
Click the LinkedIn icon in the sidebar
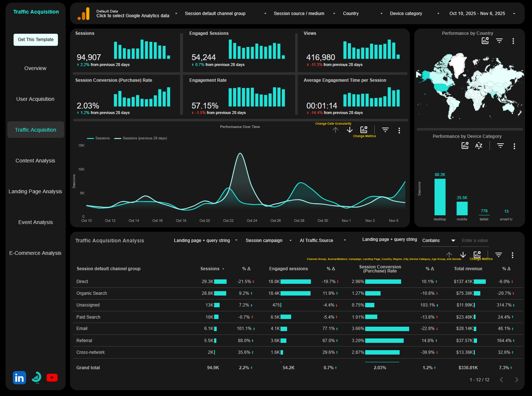(19, 377)
